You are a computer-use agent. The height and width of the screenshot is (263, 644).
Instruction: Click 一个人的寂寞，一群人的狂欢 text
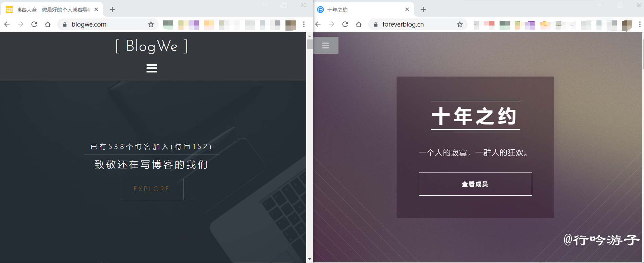(x=474, y=153)
